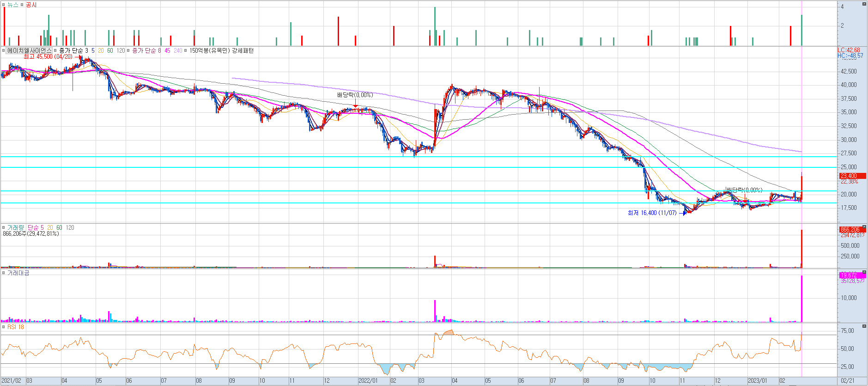Click the red 866,206 volume axis tag

(x=852, y=229)
